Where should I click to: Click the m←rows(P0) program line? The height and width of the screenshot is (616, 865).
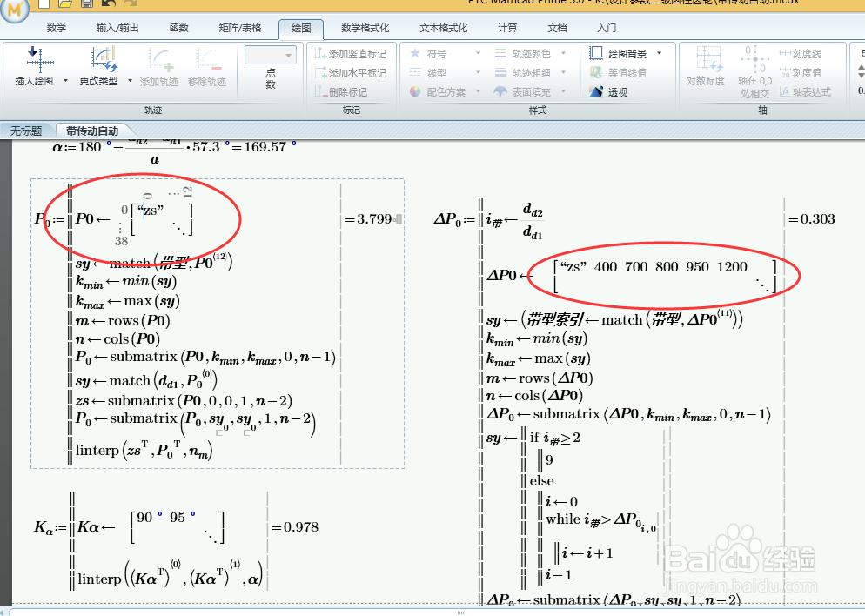click(x=123, y=320)
